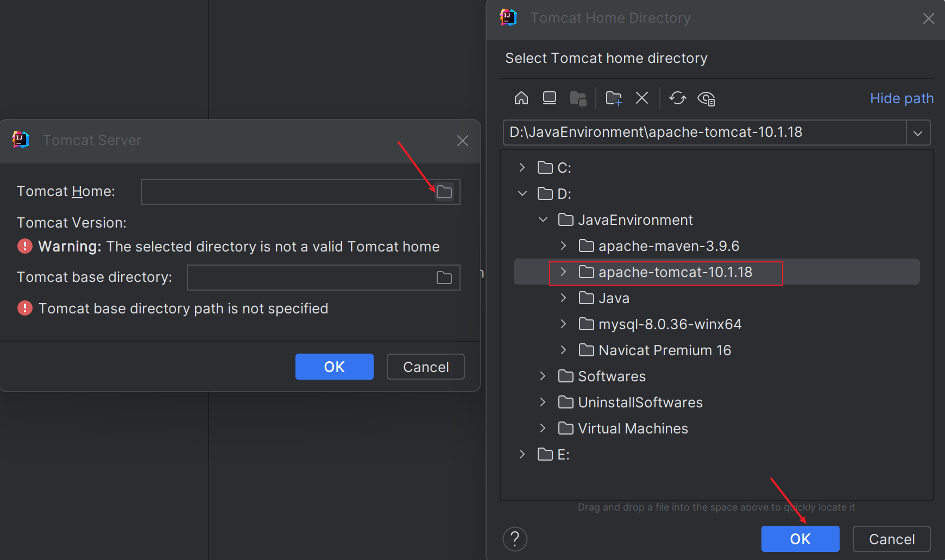Confirm directory with OK in file chooser
This screenshot has height=560, width=945.
800,539
